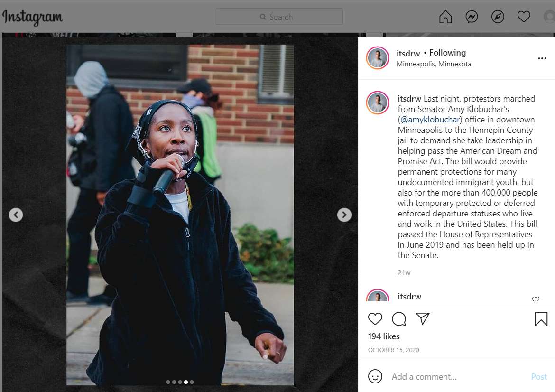
Task: Like the itsdrw comment small heart
Action: [x=536, y=299]
